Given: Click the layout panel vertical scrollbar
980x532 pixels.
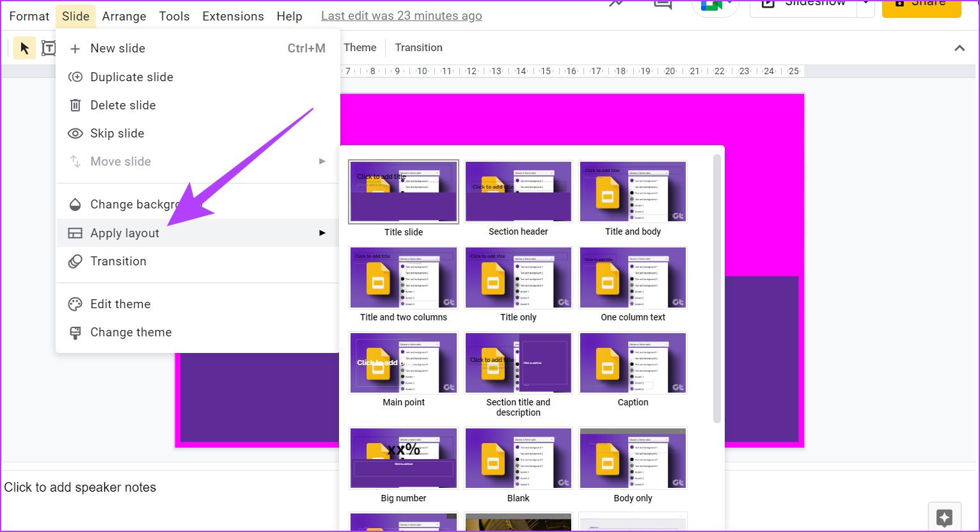Looking at the screenshot, I should coord(717,288).
